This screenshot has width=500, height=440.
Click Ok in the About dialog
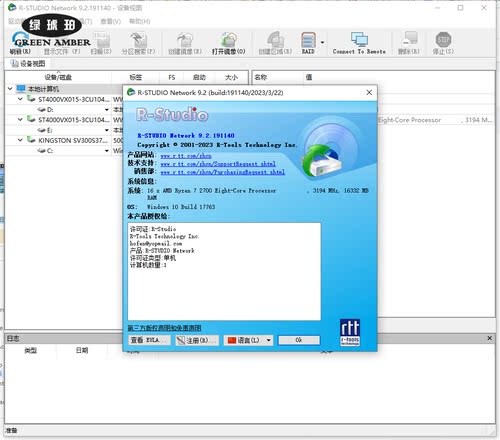(x=299, y=340)
